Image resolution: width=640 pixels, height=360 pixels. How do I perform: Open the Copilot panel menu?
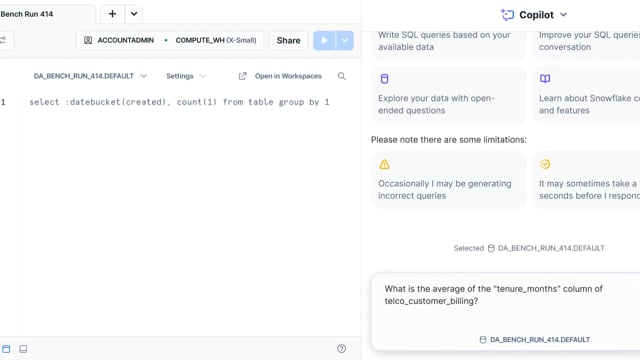pyautogui.click(x=564, y=15)
